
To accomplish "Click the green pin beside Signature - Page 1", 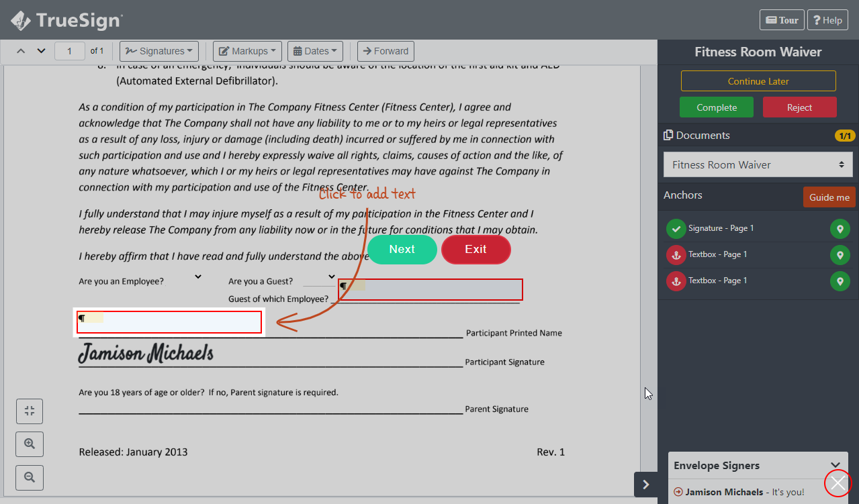I will tap(840, 228).
